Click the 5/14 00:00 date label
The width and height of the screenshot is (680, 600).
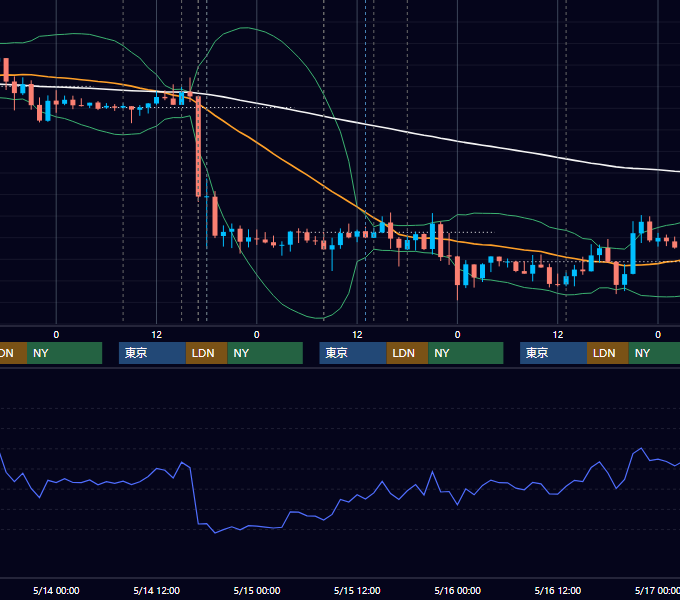click(56, 590)
